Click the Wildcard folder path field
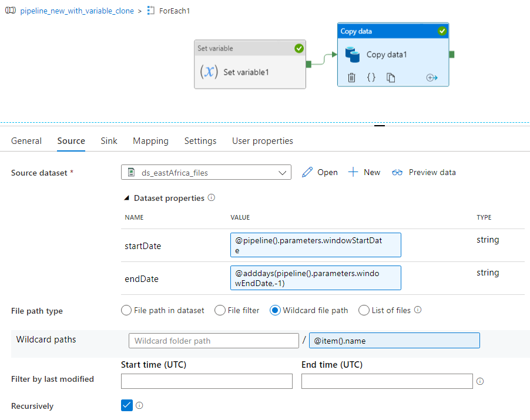 pyautogui.click(x=214, y=341)
